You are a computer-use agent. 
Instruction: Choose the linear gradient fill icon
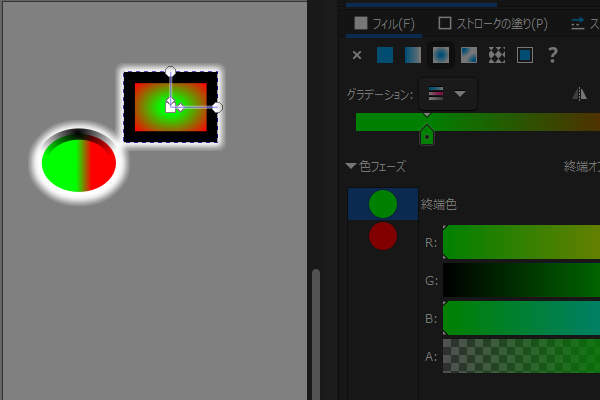click(413, 55)
